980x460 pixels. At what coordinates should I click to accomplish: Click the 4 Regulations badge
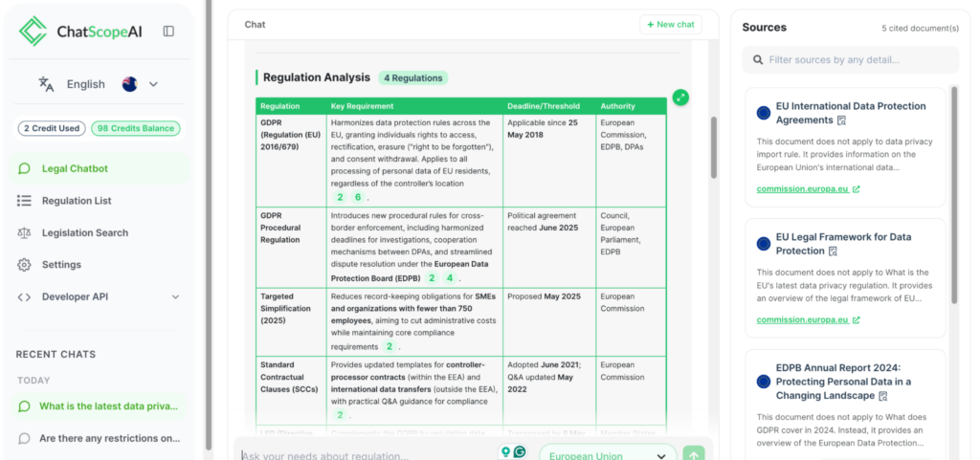click(412, 78)
